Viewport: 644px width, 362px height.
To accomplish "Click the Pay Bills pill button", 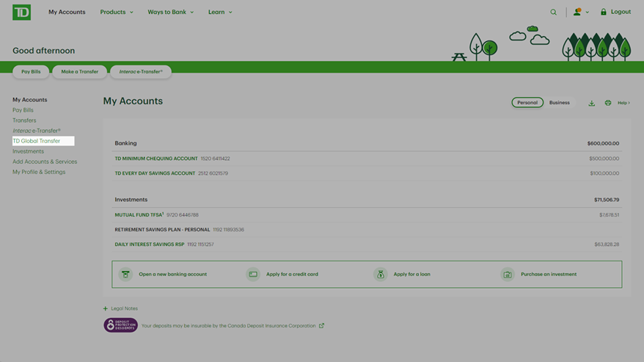I will (x=31, y=71).
